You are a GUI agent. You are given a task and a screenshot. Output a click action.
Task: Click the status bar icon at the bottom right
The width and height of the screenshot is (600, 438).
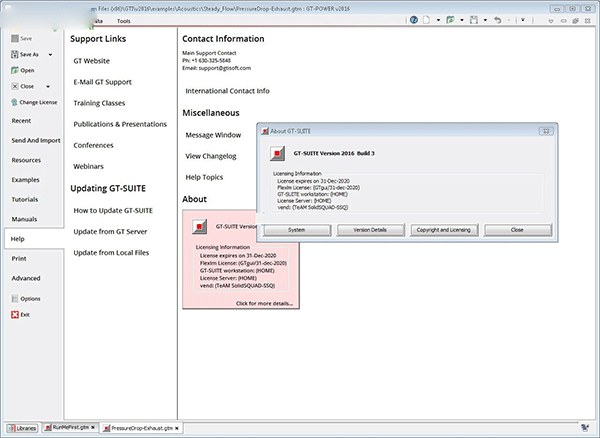coord(585,427)
